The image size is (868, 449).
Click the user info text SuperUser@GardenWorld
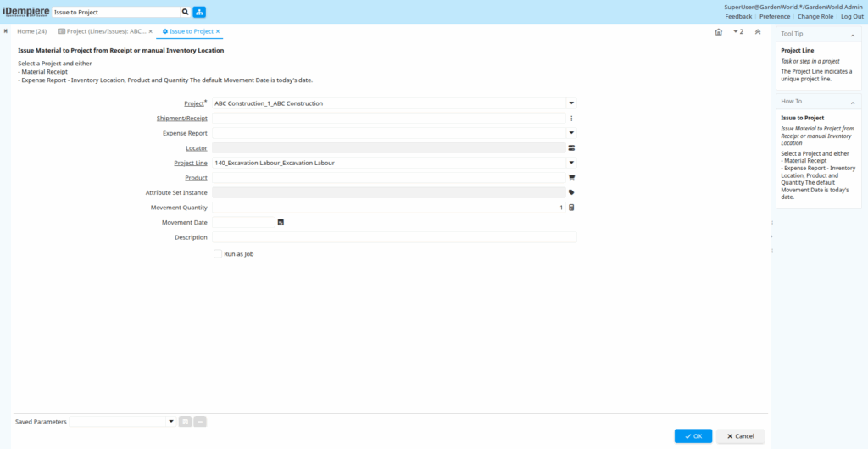click(x=793, y=7)
